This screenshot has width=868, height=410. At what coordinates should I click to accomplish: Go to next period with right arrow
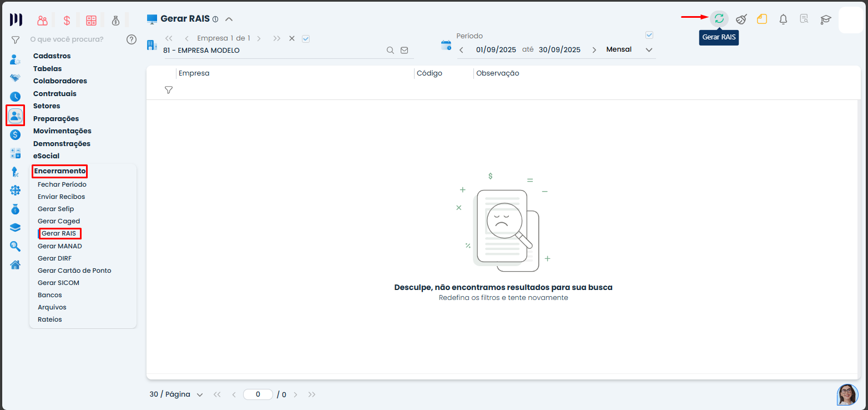click(594, 50)
